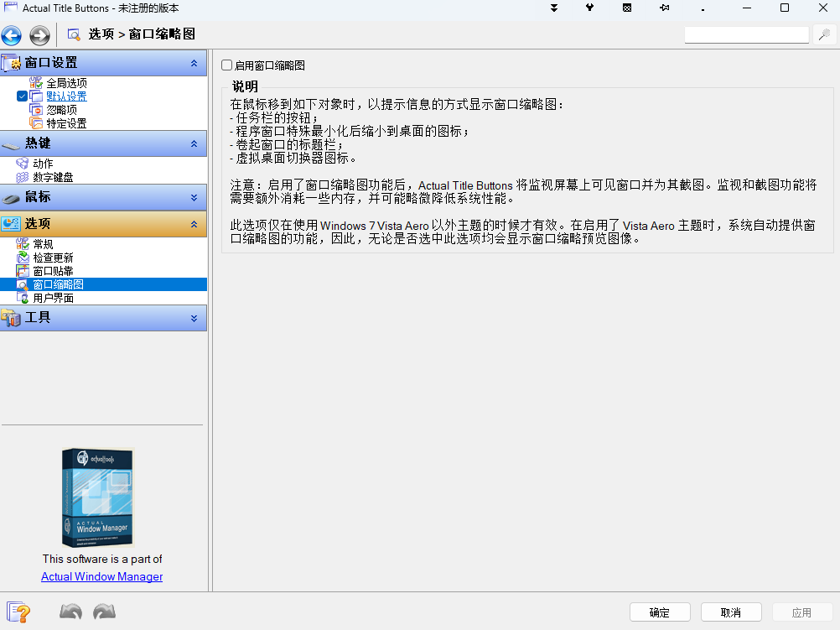Click the 忽略项 icon
This screenshot has width=840, height=630.
pos(36,109)
